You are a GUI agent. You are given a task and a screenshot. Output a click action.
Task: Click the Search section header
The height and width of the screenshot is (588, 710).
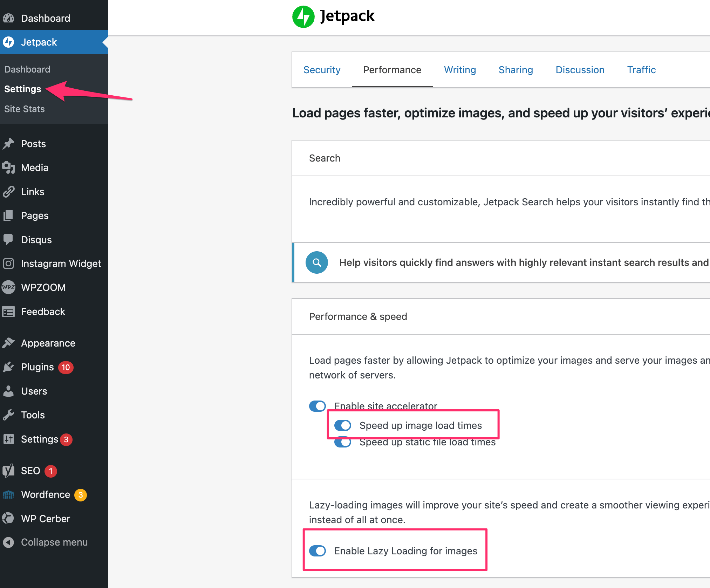[x=325, y=158]
